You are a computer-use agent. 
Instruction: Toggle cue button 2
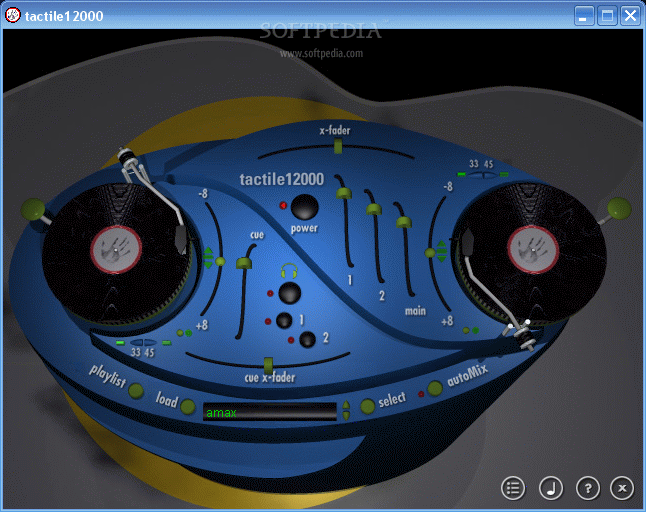click(x=307, y=339)
